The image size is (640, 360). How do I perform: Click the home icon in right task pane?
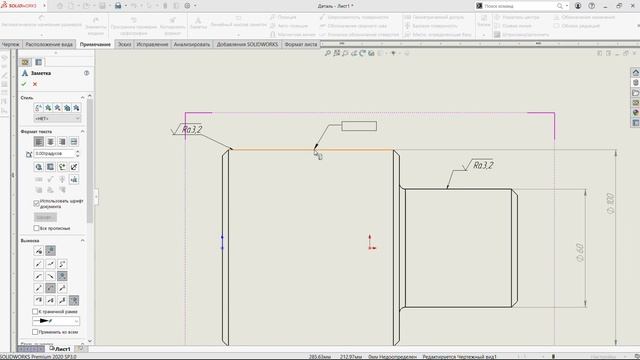tap(636, 72)
